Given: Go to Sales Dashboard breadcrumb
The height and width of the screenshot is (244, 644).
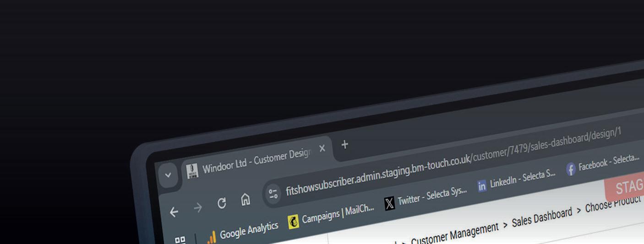Looking at the screenshot, I should (x=542, y=217).
